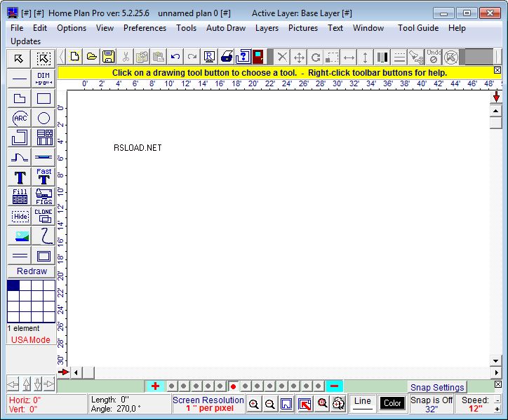Open the Fill pattern tool
This screenshot has width=508, height=420.
coord(20,196)
